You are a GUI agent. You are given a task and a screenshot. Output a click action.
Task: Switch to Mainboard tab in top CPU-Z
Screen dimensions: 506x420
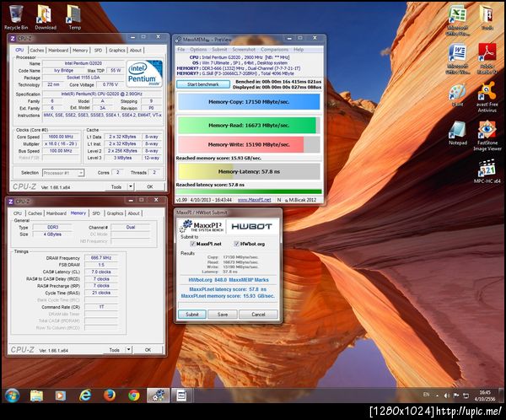tap(58, 51)
